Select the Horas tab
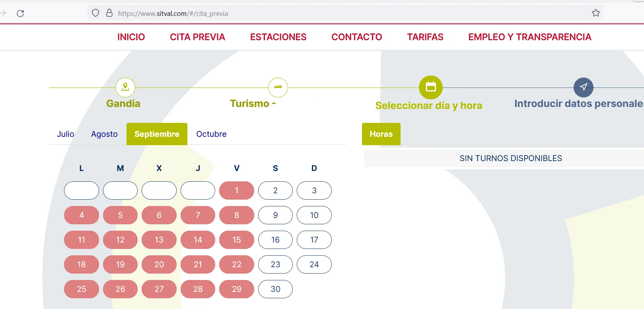 (x=381, y=134)
